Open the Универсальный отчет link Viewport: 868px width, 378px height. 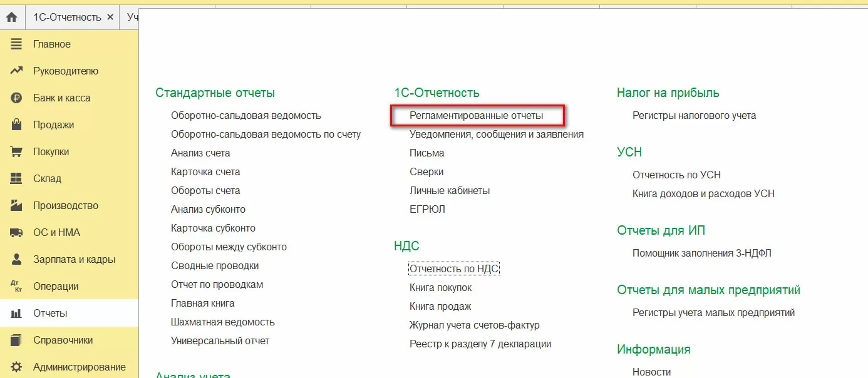pos(220,341)
